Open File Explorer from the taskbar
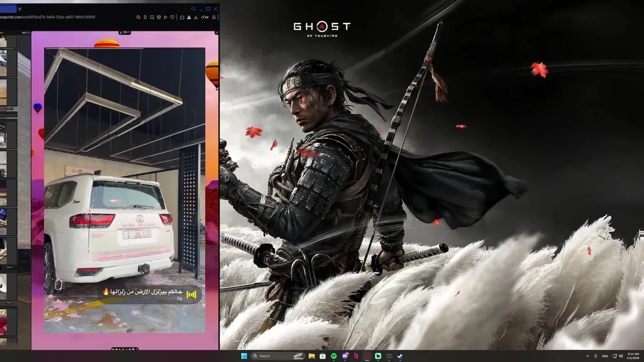 pos(311,356)
